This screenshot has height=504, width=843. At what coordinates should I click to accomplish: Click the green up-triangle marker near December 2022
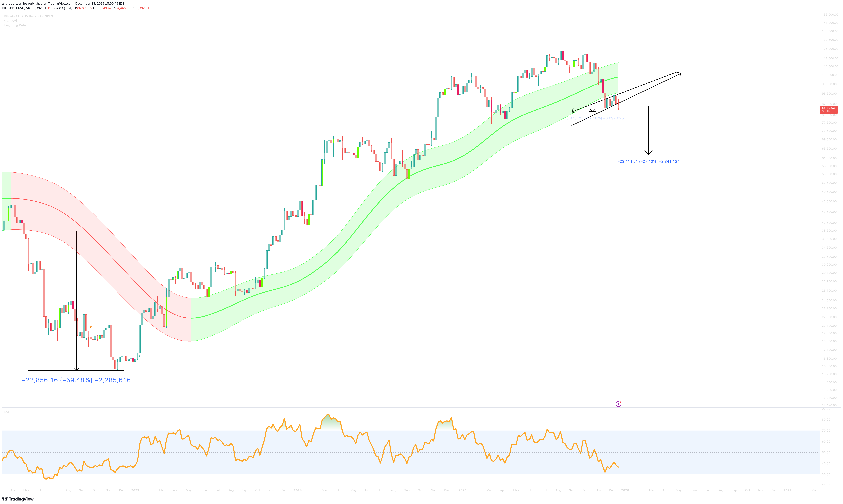click(x=140, y=356)
